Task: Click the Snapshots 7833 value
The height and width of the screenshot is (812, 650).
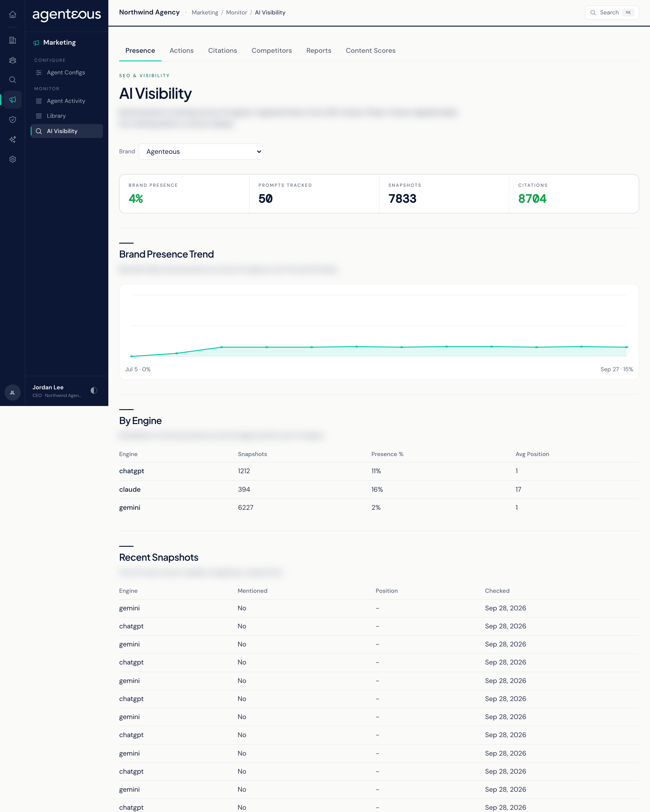Action: point(402,198)
